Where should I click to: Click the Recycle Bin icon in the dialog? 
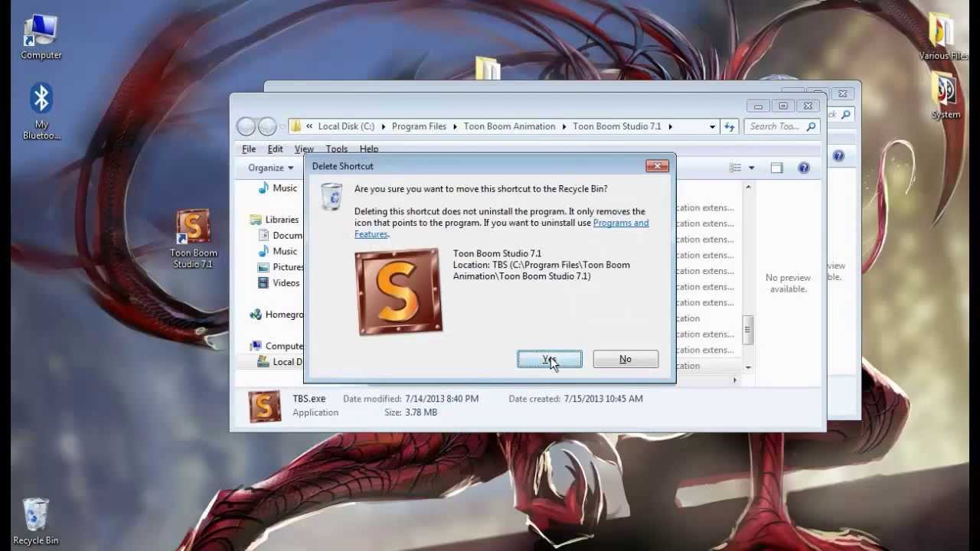point(332,196)
